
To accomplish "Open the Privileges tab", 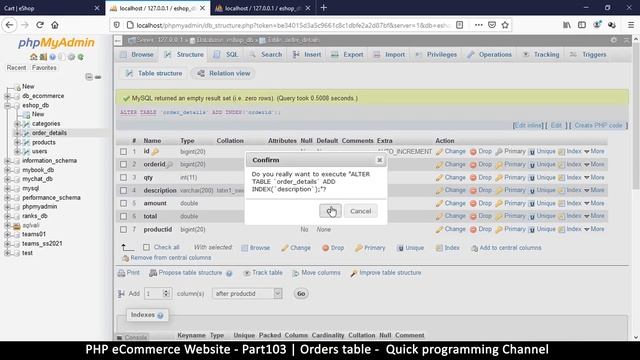I will pyautogui.click(x=436, y=55).
